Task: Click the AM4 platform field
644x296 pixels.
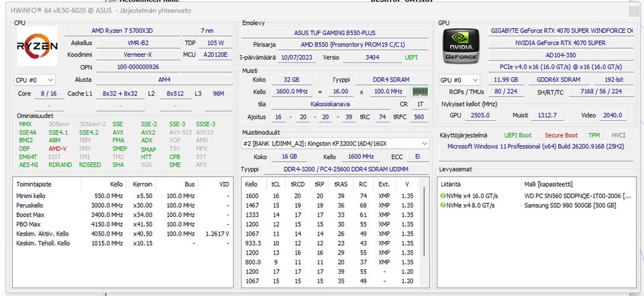Action: click(x=164, y=80)
